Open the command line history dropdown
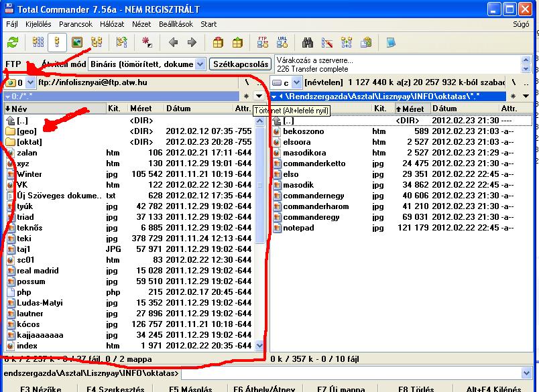 526,373
